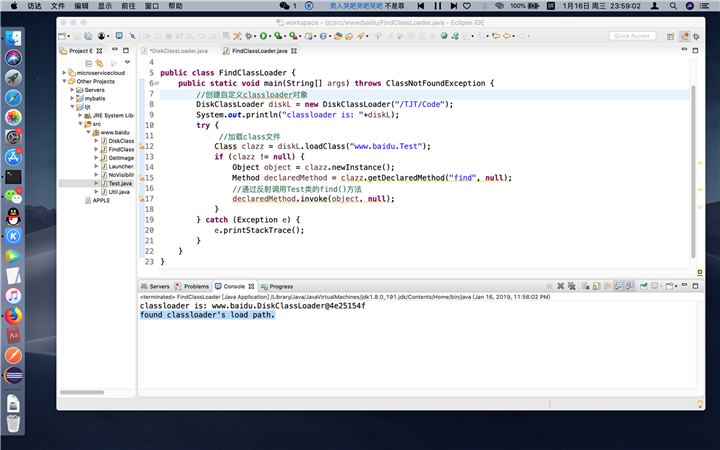The height and width of the screenshot is (450, 720).
Task: Click next track control in menu bar
Action: pyautogui.click(x=453, y=6)
